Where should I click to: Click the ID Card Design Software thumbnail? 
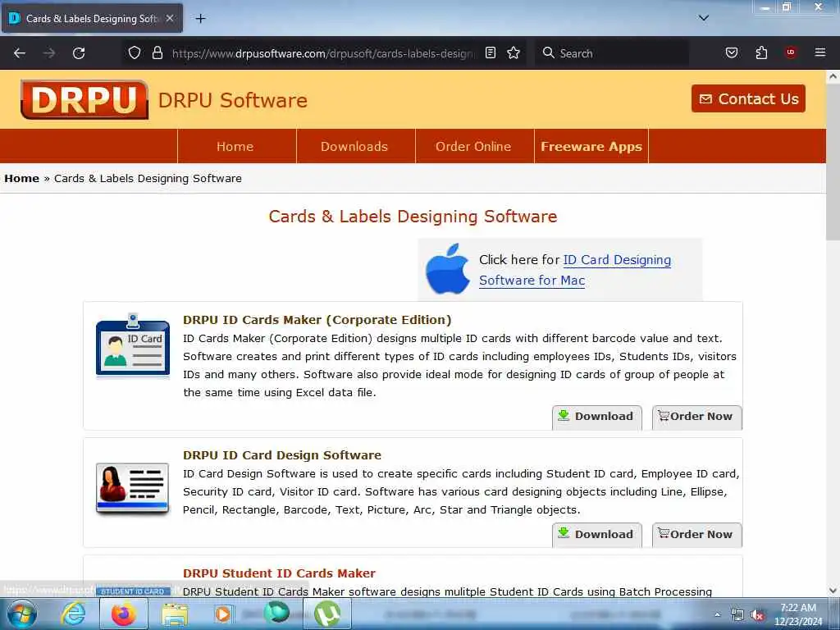pyautogui.click(x=132, y=489)
